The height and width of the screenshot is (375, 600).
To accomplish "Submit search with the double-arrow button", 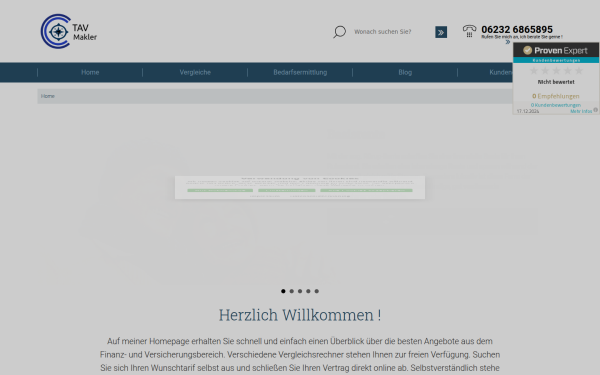I will 441,32.
